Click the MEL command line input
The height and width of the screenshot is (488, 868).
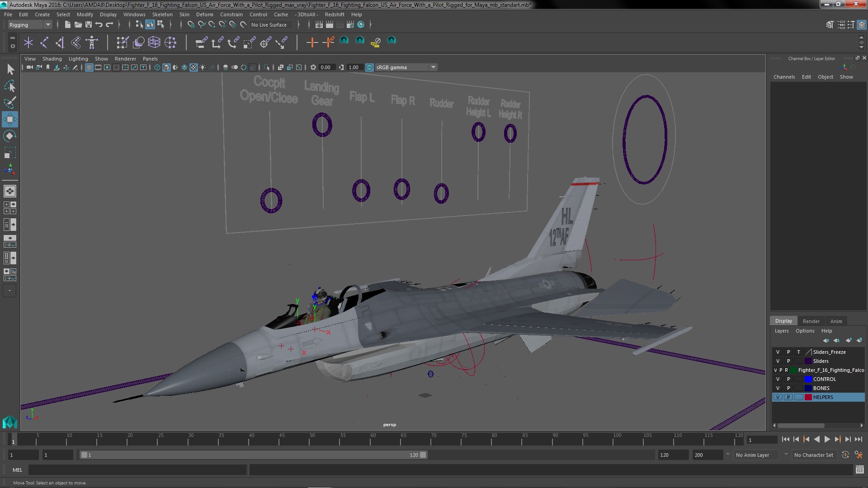[x=137, y=470]
